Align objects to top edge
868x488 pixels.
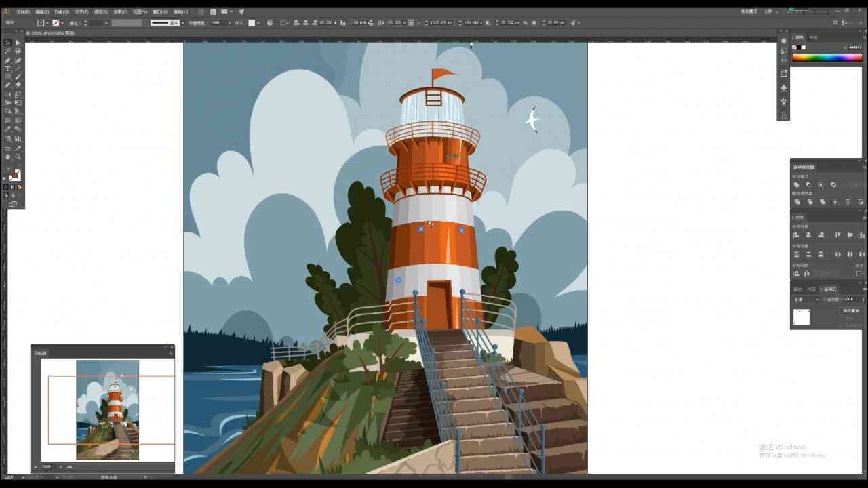tap(837, 235)
